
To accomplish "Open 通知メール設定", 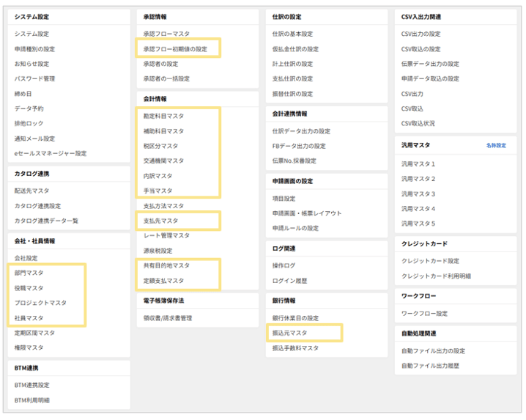I will point(34,139).
